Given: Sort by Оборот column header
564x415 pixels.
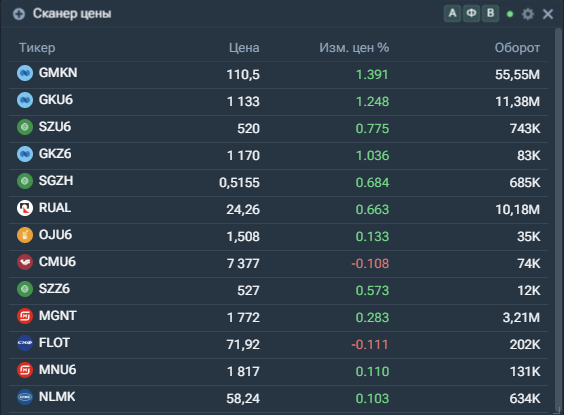Looking at the screenshot, I should [x=517, y=47].
